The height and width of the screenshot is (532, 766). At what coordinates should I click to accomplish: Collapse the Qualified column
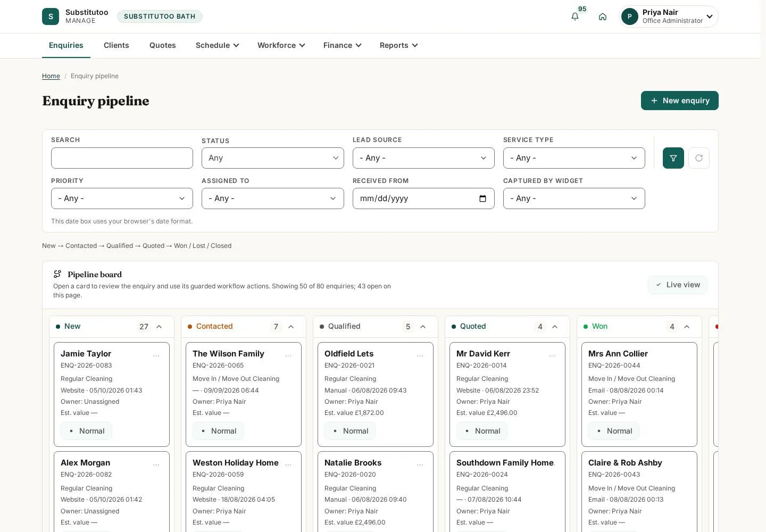point(423,327)
